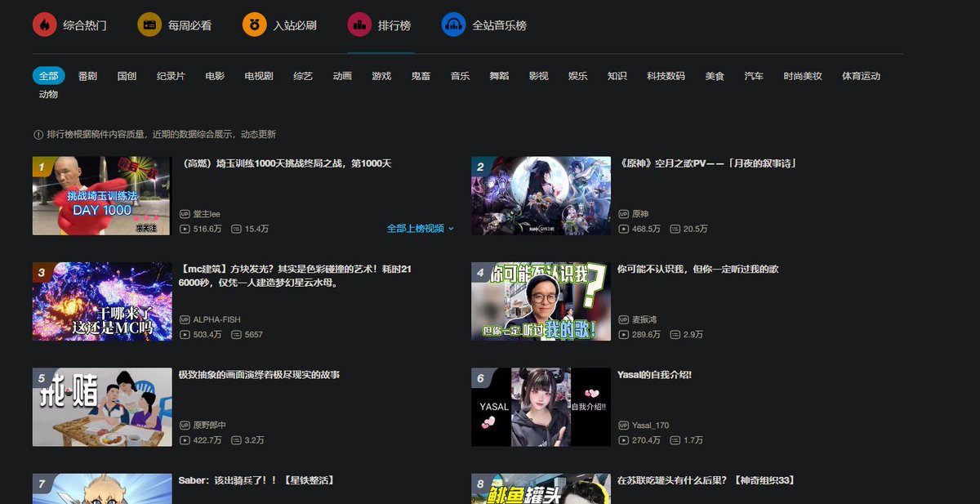The width and height of the screenshot is (980, 504).
Task: Go to the 入站必刷 tab
Action: [x=279, y=25]
